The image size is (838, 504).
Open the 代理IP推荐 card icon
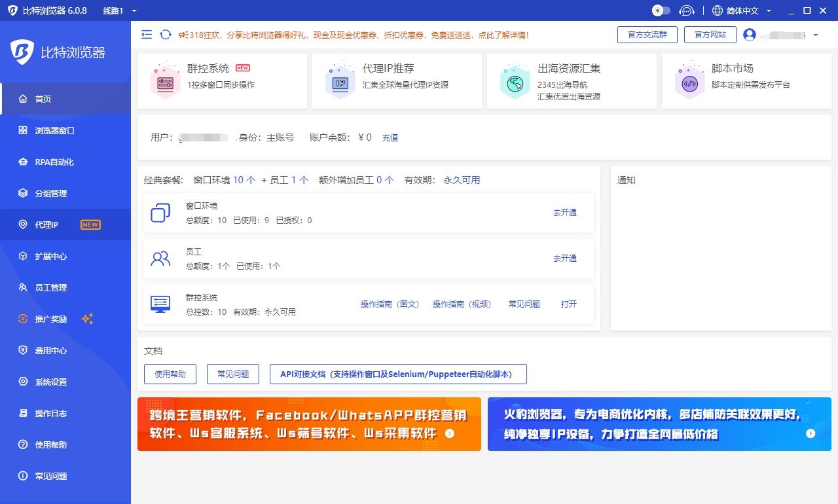pyautogui.click(x=340, y=81)
